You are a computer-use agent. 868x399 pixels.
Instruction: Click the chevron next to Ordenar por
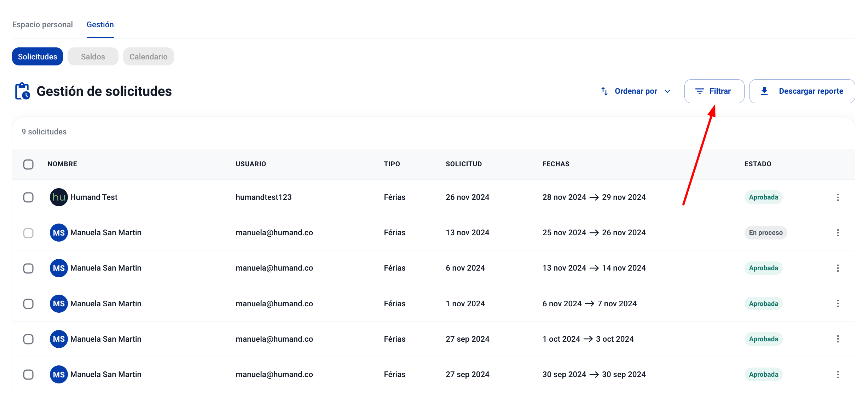click(x=667, y=91)
